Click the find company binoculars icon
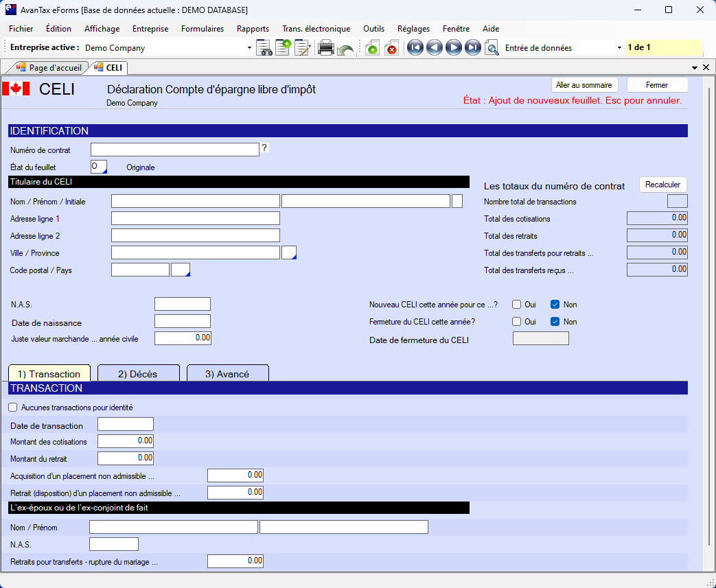 click(x=264, y=48)
